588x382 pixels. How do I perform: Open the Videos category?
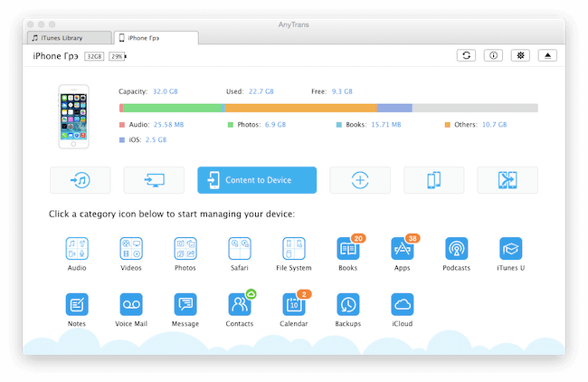131,248
